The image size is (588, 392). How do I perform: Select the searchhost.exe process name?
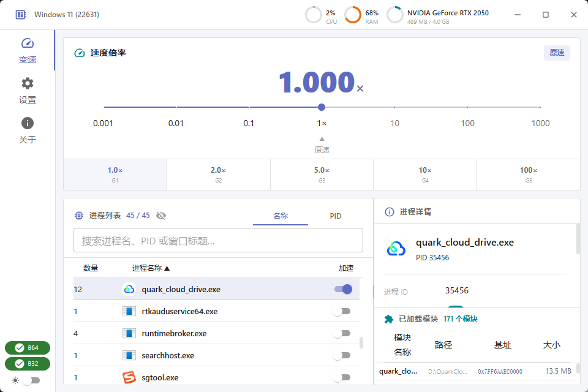pos(168,356)
